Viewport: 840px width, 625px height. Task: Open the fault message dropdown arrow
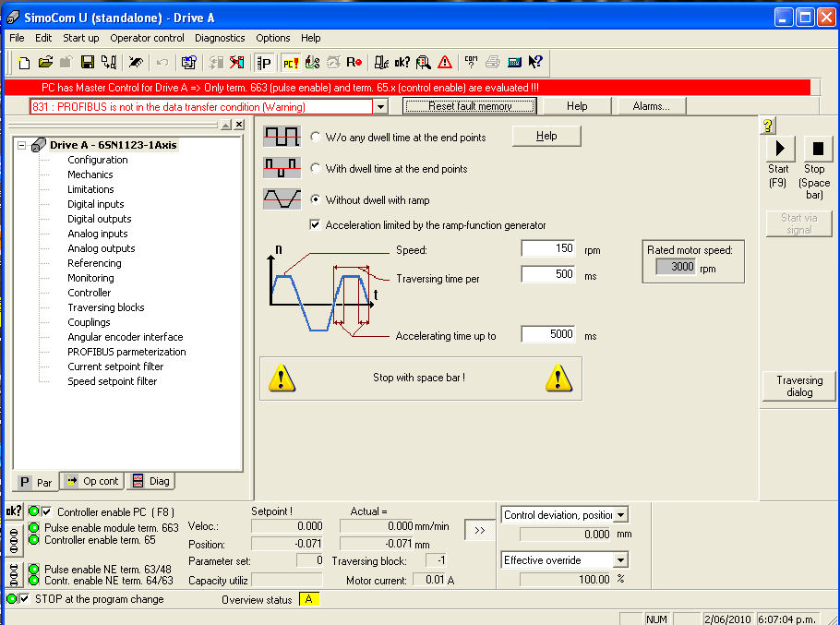coord(380,106)
